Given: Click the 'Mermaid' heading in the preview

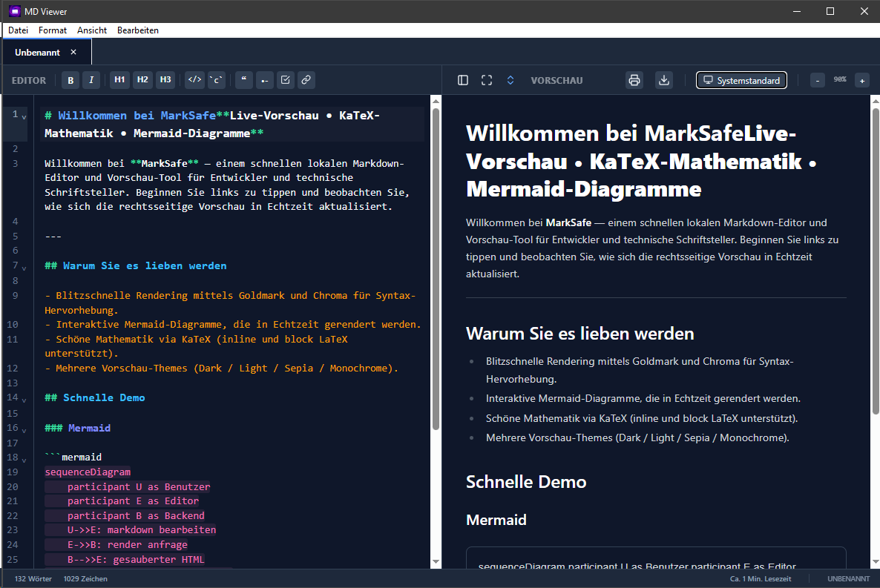Looking at the screenshot, I should pyautogui.click(x=496, y=520).
